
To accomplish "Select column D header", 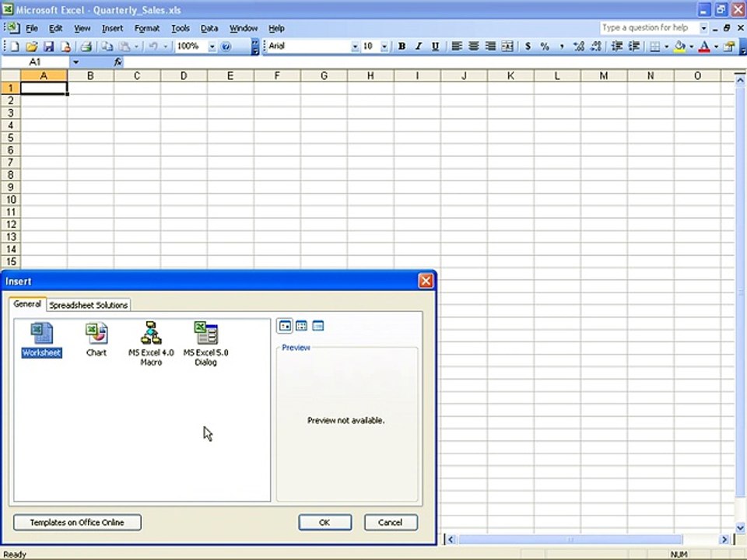I will click(x=184, y=75).
